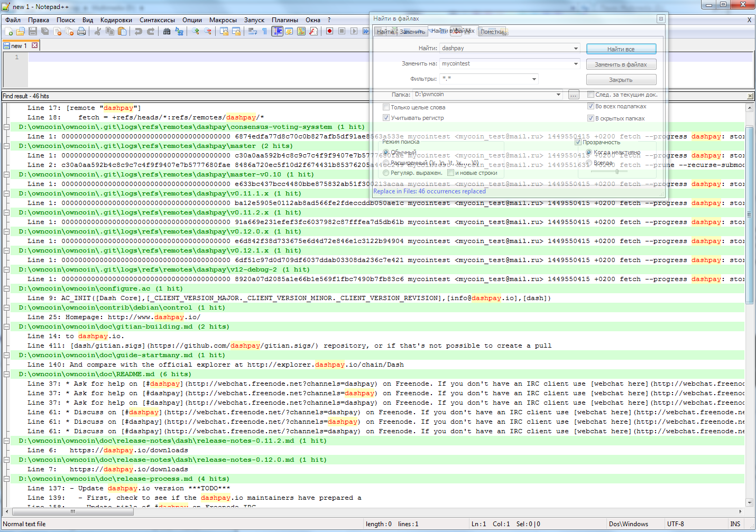
Task: Click the Playback macro icon
Action: pyautogui.click(x=354, y=32)
